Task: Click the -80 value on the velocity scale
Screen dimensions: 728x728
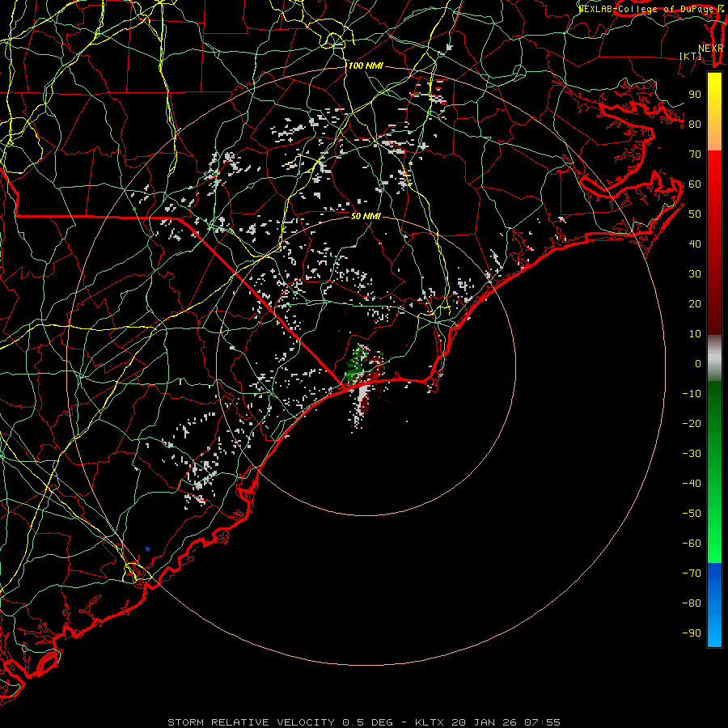Action: [692, 603]
